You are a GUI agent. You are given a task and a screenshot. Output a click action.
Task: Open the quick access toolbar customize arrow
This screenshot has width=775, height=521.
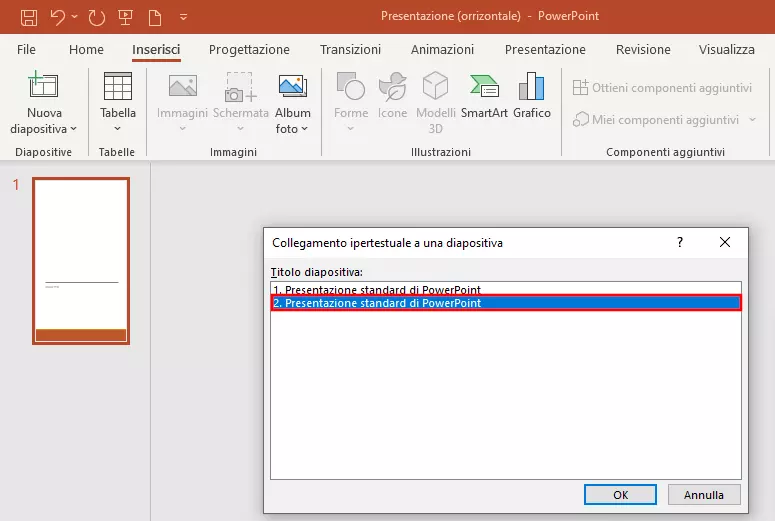[183, 18]
